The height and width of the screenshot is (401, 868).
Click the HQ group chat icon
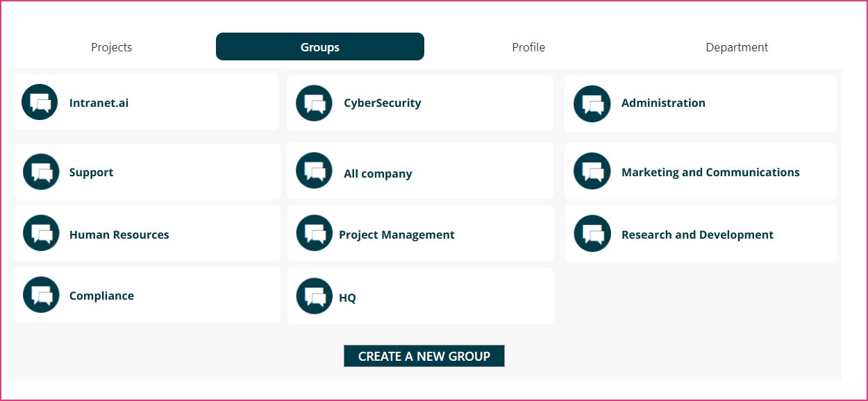tap(314, 296)
